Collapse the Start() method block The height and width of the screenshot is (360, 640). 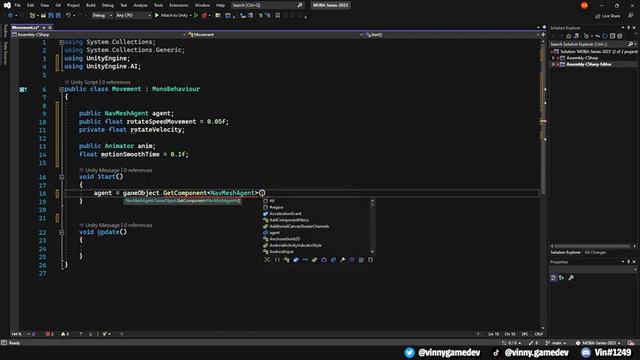pos(61,177)
